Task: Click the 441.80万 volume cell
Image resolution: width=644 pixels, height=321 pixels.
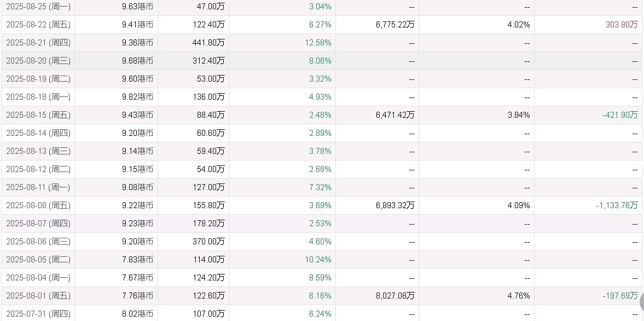Action: [208, 43]
